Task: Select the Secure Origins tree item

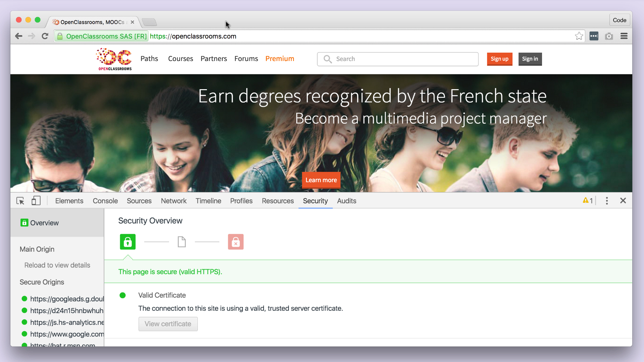Action: pos(42,282)
